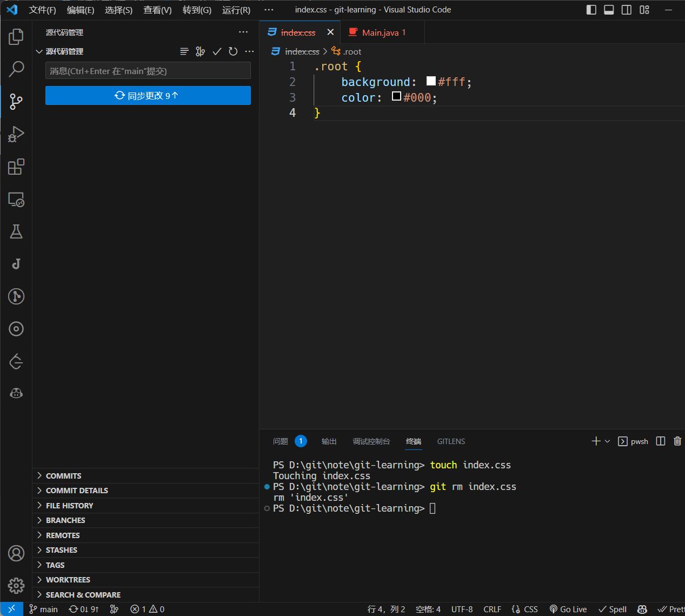685x616 pixels.
Task: Toggle the bottom panel layout button
Action: click(x=609, y=10)
